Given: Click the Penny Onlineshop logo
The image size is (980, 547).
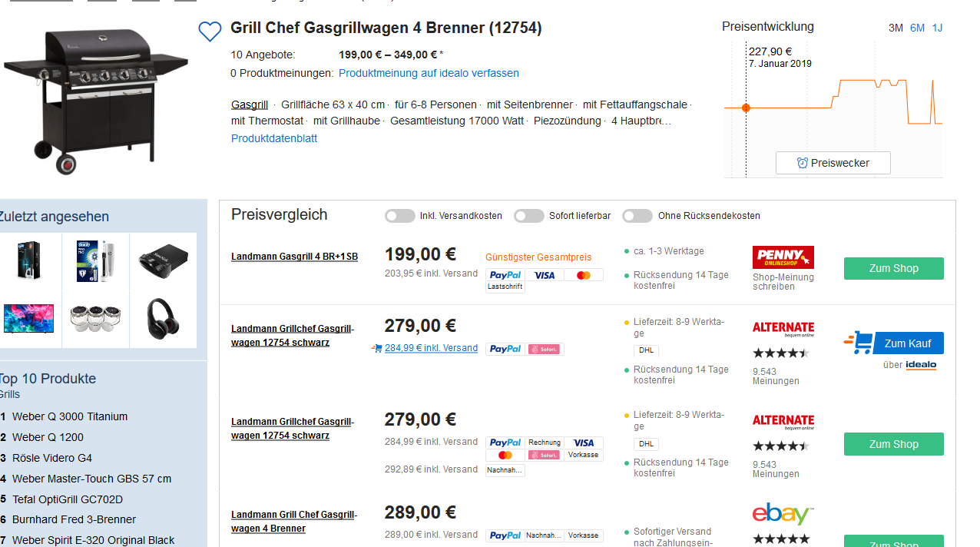Looking at the screenshot, I should click(x=783, y=257).
